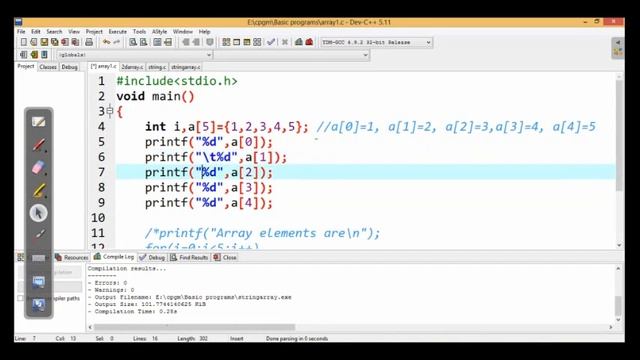Click the red Delete Profiling Information icon
The width and height of the screenshot is (640, 360).
tap(309, 42)
